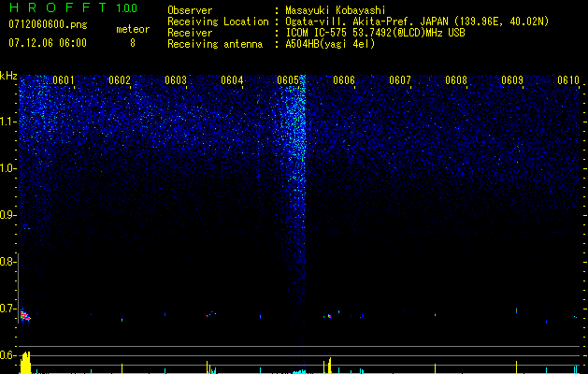Click the large yellow intensity bar at 0600
This screenshot has height=374, width=588.
(x=25, y=363)
